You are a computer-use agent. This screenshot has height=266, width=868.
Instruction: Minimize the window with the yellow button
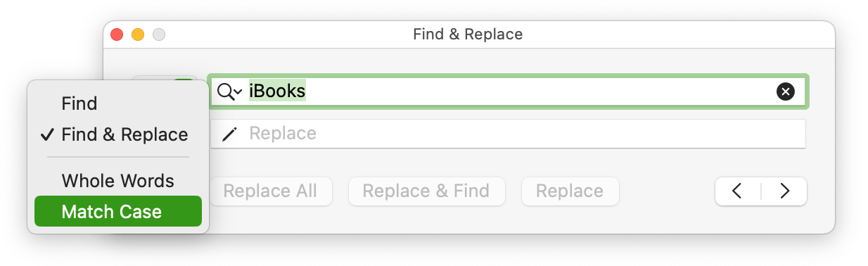click(x=138, y=34)
